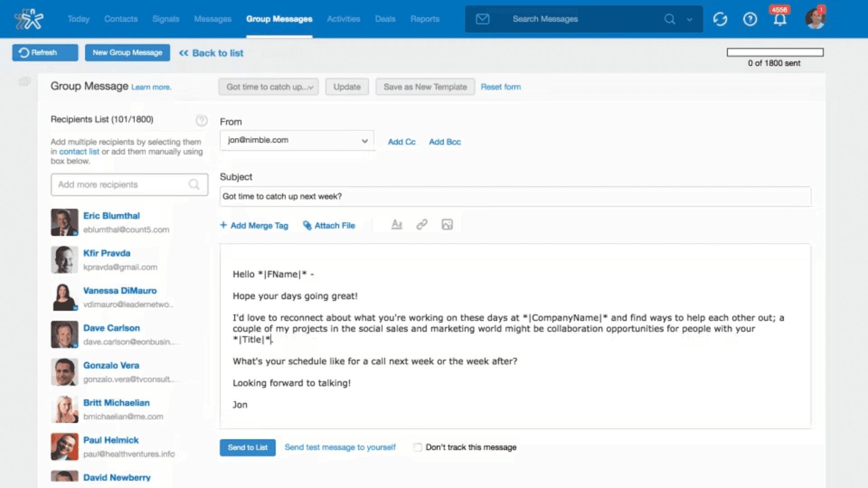Click Eric Blumthal's photo thumbnail
868x488 pixels.
[x=64, y=222]
